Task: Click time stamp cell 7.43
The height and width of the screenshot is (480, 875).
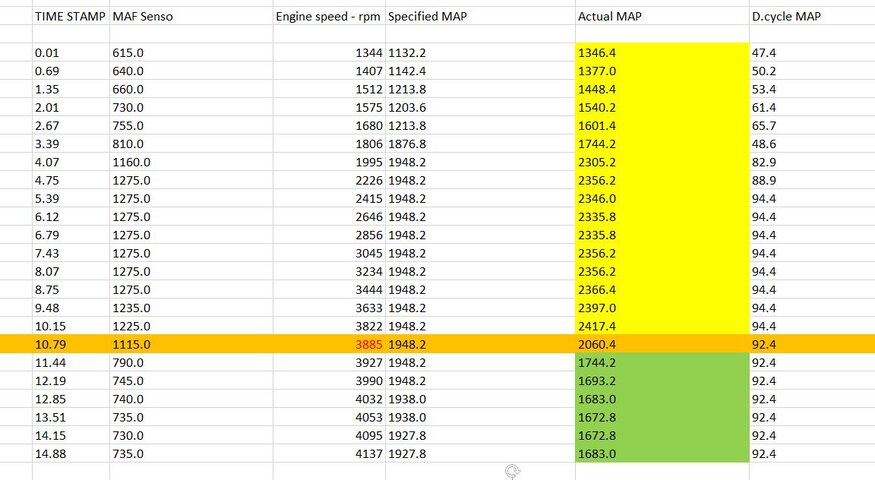Action: (x=70, y=253)
